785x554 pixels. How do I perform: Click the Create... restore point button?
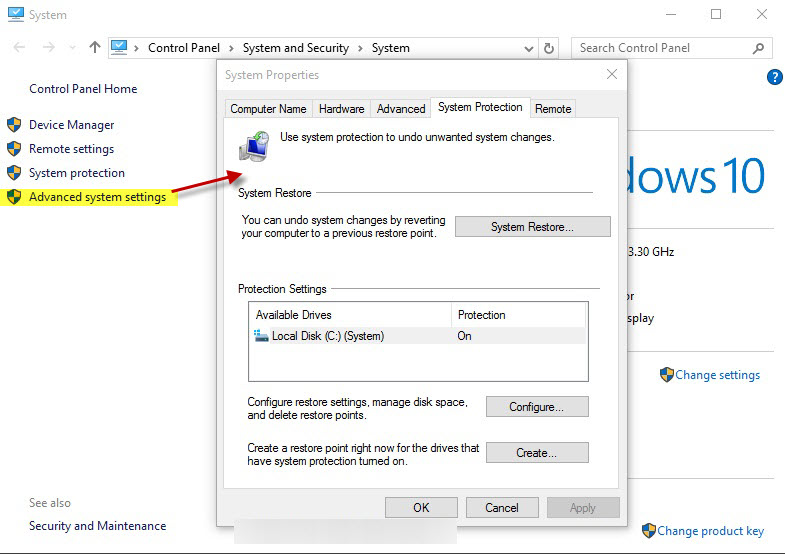point(537,453)
